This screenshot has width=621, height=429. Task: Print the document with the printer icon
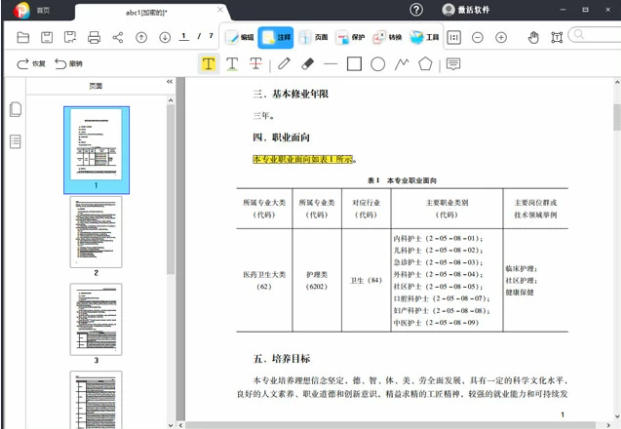coord(94,38)
